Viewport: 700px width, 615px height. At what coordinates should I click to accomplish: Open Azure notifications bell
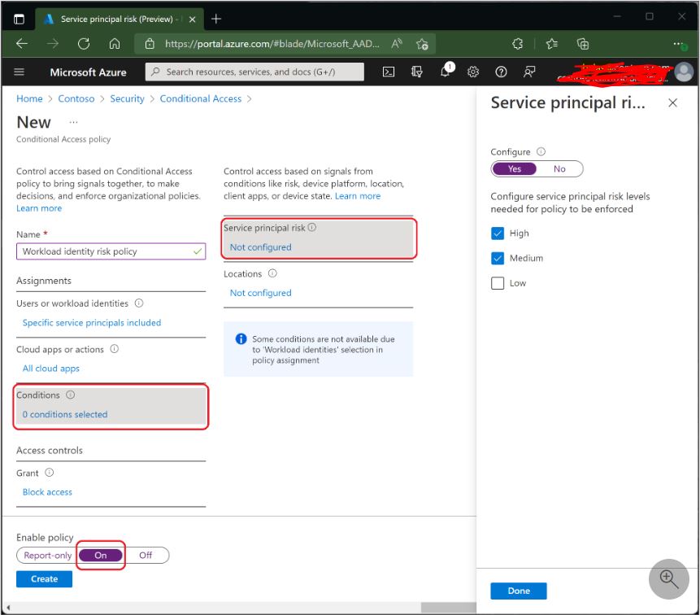446,71
